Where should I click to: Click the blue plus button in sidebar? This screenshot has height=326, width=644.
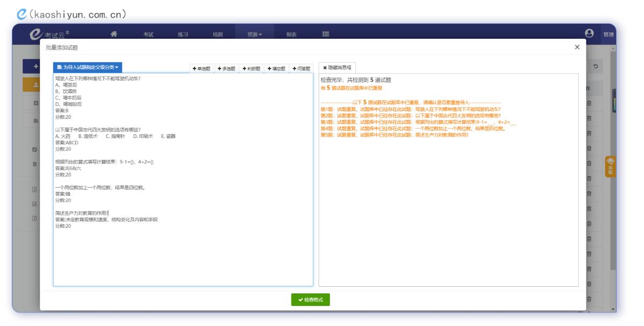(32, 66)
